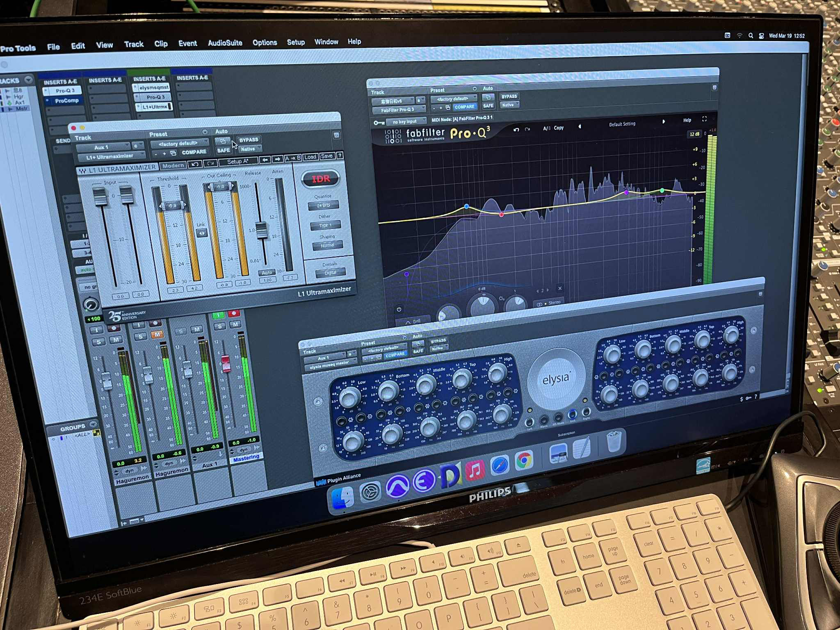Select the green EQ band node in Pro-Q 3
Screen dimensions: 840x630
pyautogui.click(x=662, y=191)
